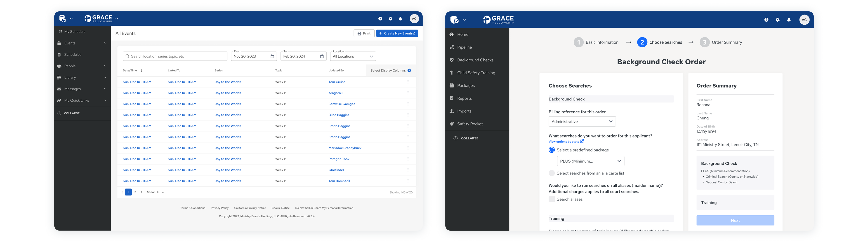
Task: Open My Schedule in the sidebar
Action: pos(75,32)
